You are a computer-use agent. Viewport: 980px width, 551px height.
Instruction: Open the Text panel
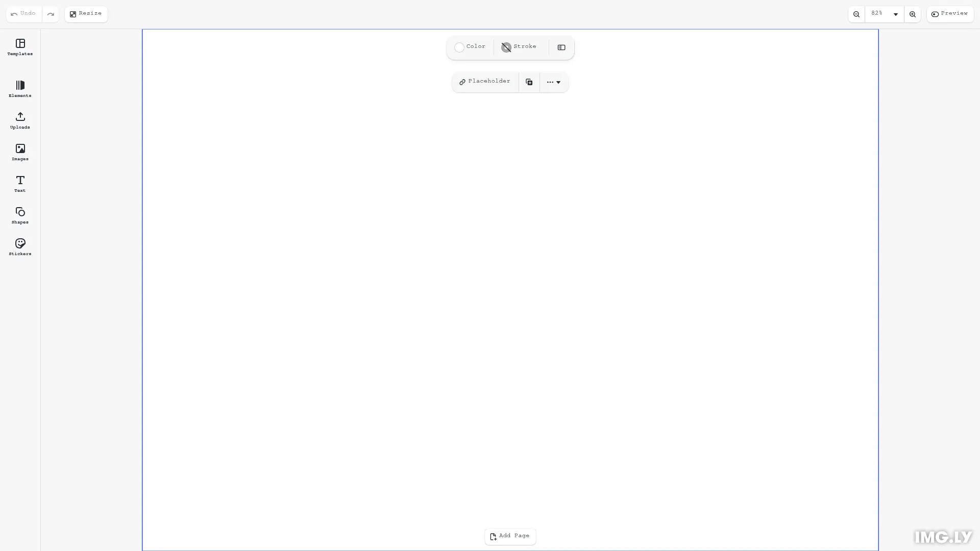[19, 184]
